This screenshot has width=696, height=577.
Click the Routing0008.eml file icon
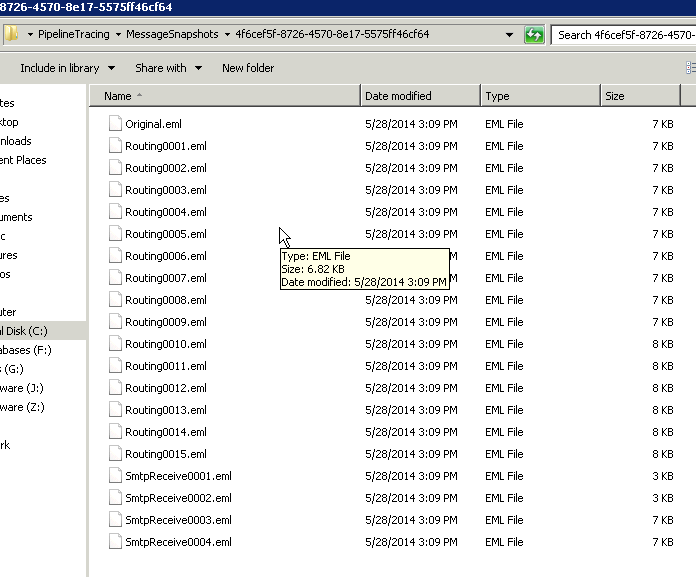(x=115, y=300)
